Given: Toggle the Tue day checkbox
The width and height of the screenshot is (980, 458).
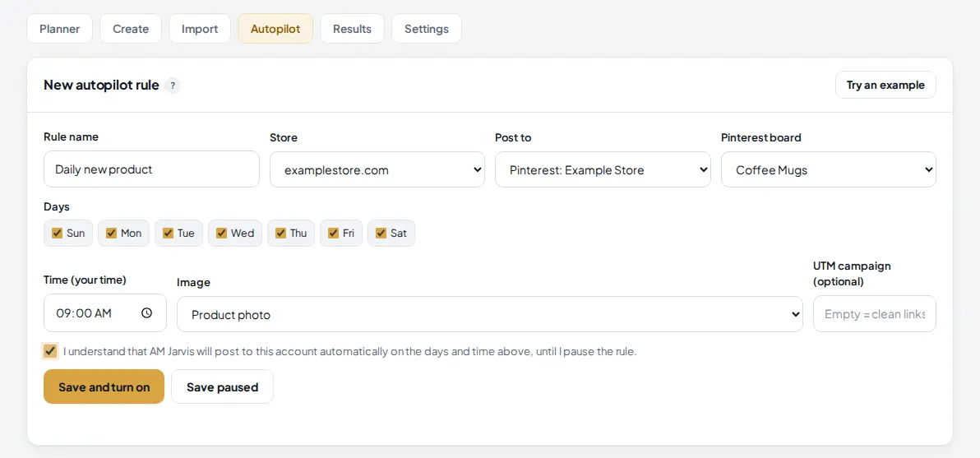Looking at the screenshot, I should [168, 233].
